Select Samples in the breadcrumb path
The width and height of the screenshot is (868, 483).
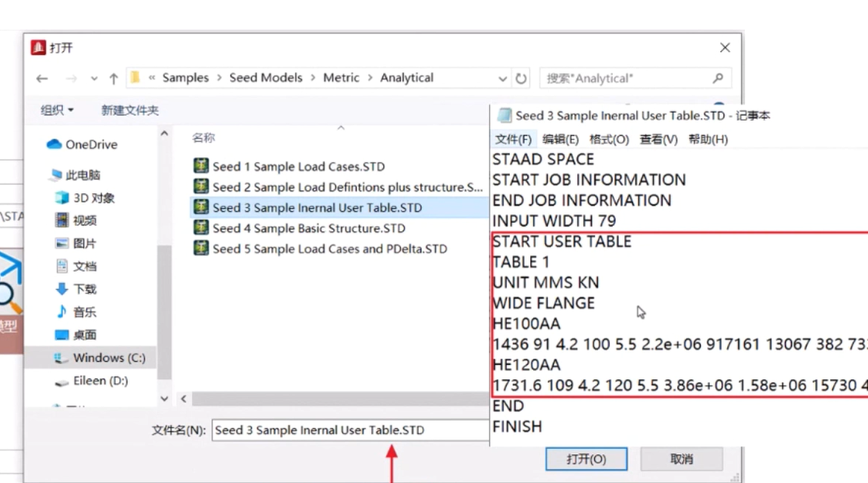click(185, 78)
